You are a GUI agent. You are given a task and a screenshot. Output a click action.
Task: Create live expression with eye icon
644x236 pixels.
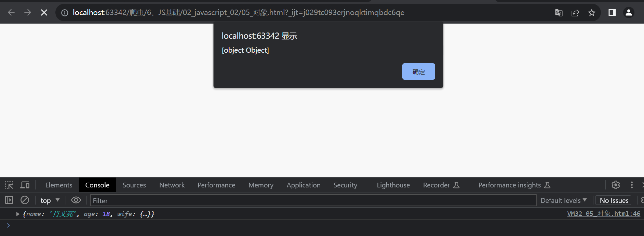(x=76, y=200)
